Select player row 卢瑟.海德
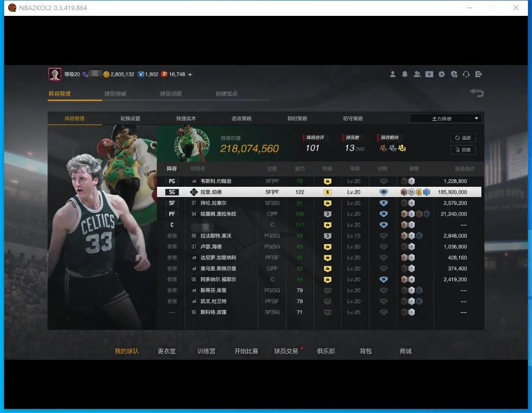The width and height of the screenshot is (532, 413). point(319,247)
